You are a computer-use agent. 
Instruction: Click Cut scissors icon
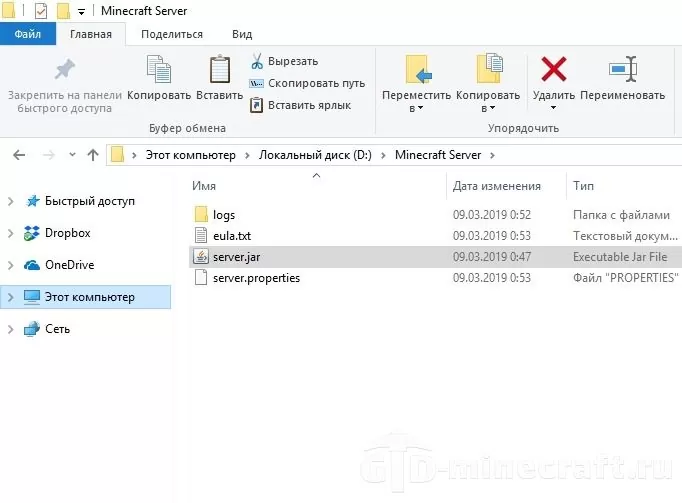point(257,62)
